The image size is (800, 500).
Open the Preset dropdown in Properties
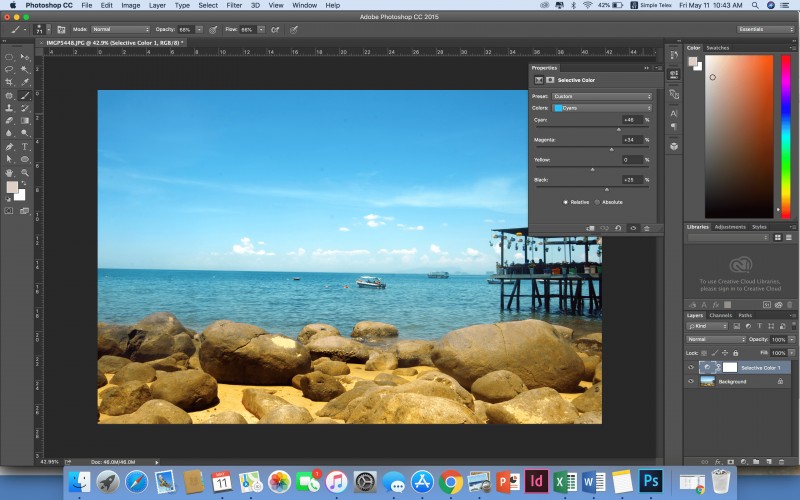click(602, 96)
